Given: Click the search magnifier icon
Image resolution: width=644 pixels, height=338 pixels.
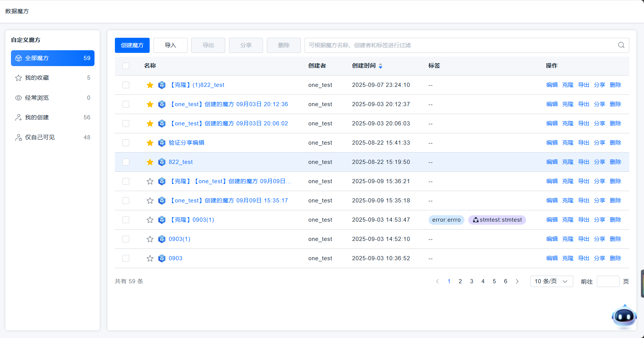Looking at the screenshot, I should [x=621, y=45].
